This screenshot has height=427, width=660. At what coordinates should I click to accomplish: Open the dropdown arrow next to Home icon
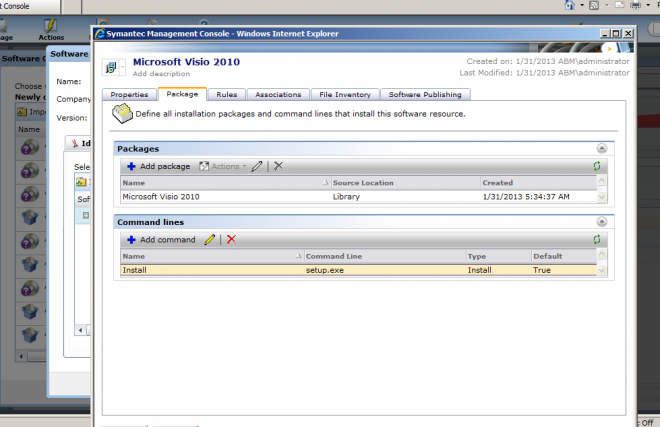coord(582,5)
